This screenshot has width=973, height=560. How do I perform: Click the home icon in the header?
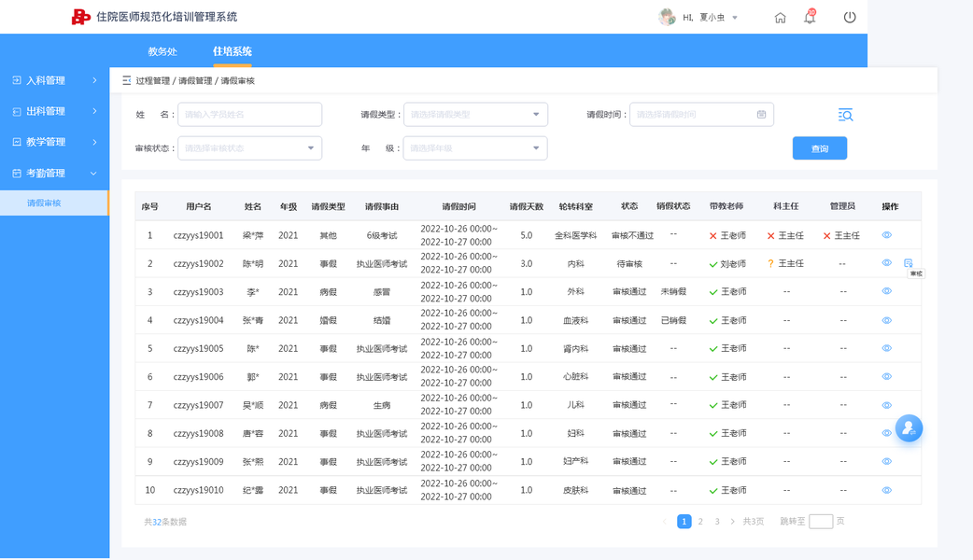(x=780, y=18)
